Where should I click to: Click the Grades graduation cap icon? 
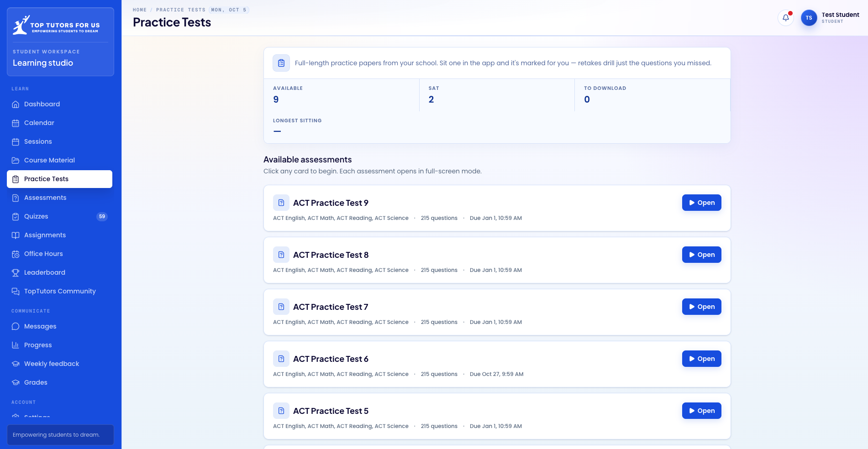pos(16,383)
